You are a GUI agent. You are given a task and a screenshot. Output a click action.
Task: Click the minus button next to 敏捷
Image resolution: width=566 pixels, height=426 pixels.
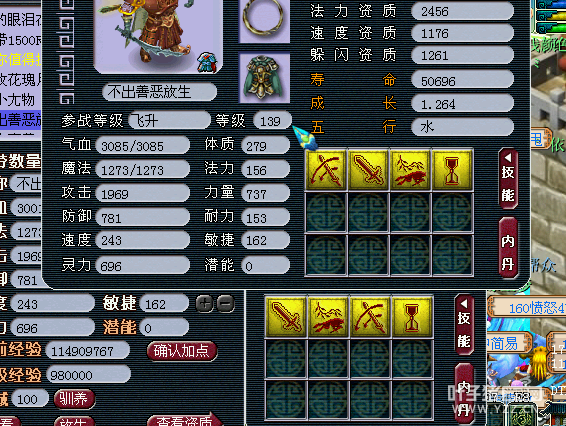click(x=226, y=304)
